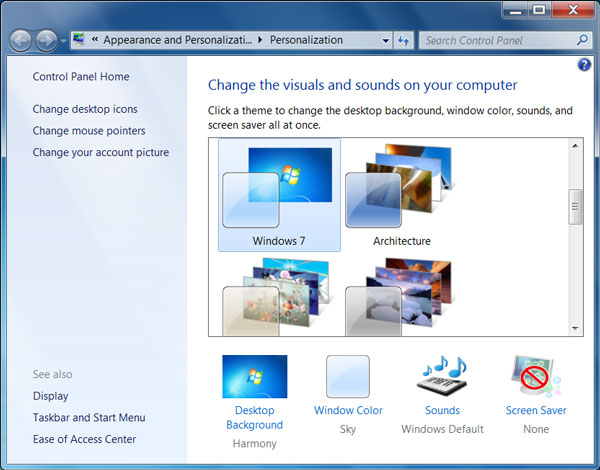
Task: Open the Desktop Background text link
Action: pyautogui.click(x=254, y=418)
